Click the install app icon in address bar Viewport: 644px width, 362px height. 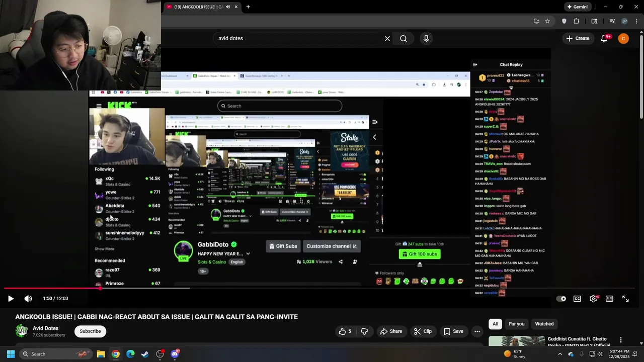(536, 21)
